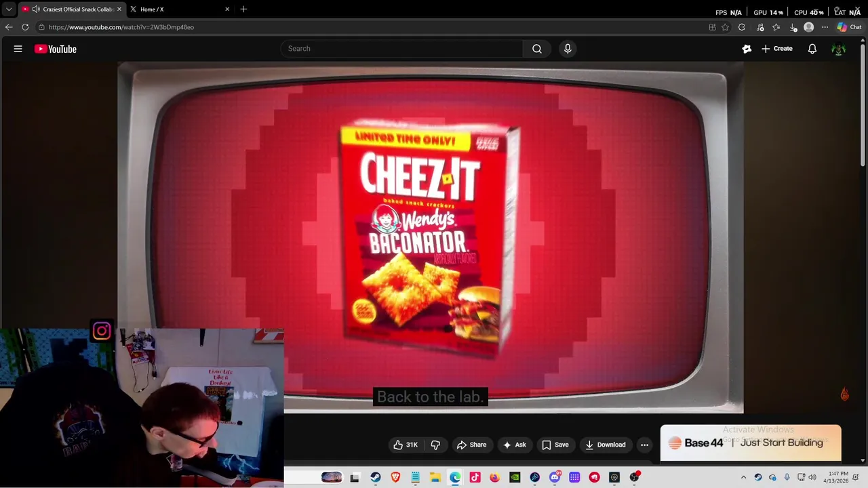Screen dimensions: 868x488
Task: Open Firefox from the taskbar
Action: coord(495,477)
